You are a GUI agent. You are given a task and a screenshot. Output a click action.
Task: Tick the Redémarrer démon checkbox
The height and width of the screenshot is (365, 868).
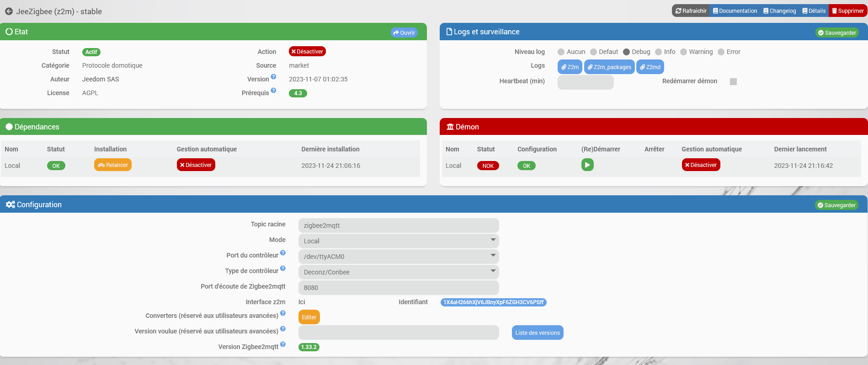[x=733, y=81]
